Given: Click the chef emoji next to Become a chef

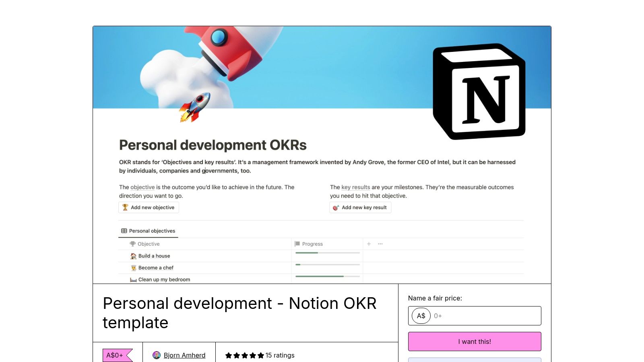Looking at the screenshot, I should pyautogui.click(x=133, y=267).
